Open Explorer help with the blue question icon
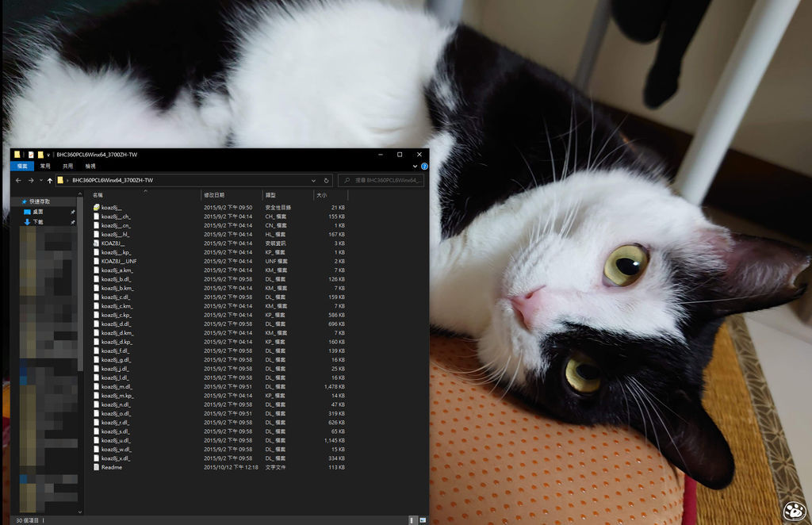The width and height of the screenshot is (812, 525). click(x=424, y=167)
